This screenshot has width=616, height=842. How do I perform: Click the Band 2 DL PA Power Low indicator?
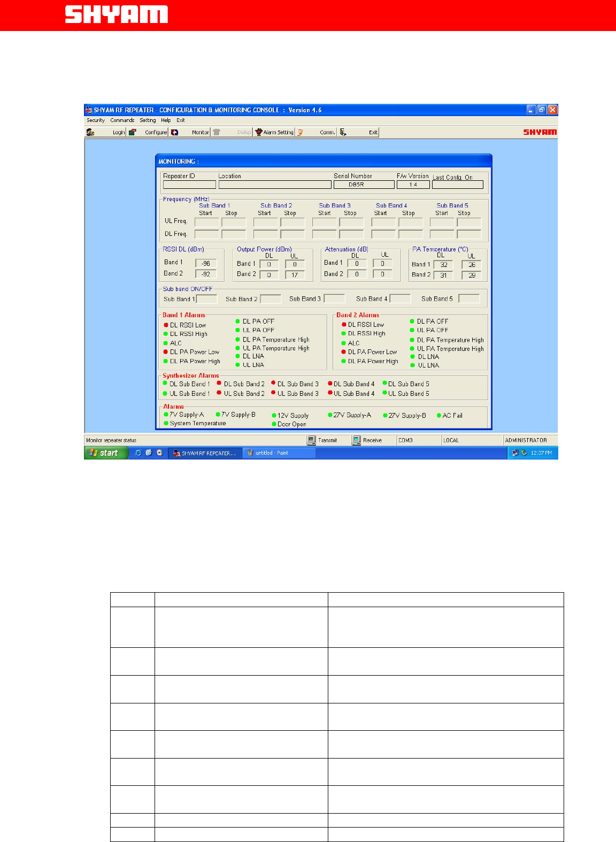click(x=344, y=352)
